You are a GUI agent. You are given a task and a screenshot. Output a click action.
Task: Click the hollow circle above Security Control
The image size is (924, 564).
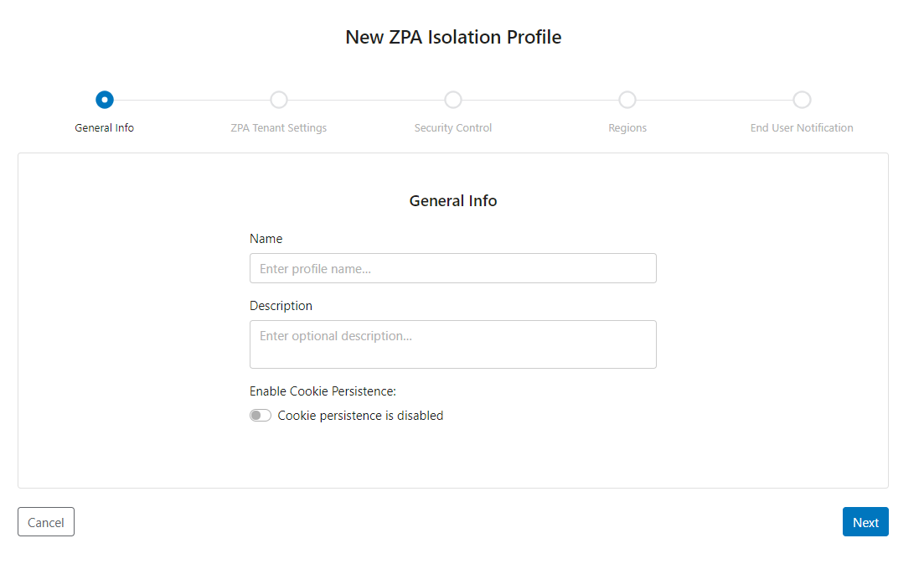click(x=452, y=99)
